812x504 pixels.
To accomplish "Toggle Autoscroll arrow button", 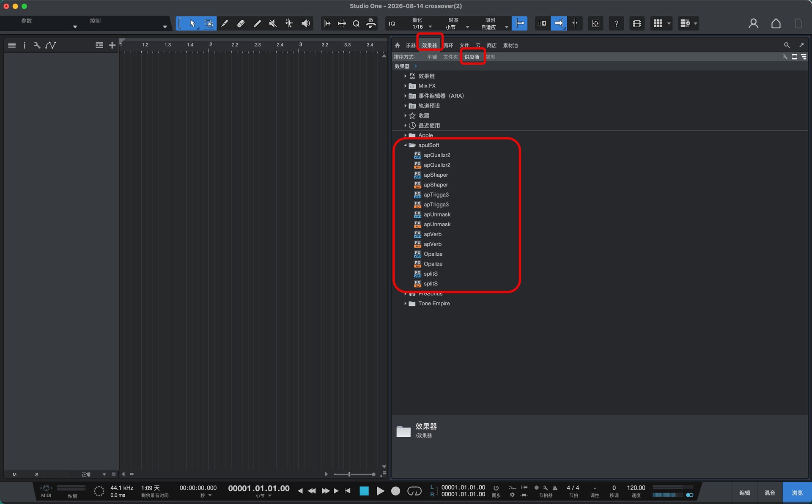I will click(558, 24).
